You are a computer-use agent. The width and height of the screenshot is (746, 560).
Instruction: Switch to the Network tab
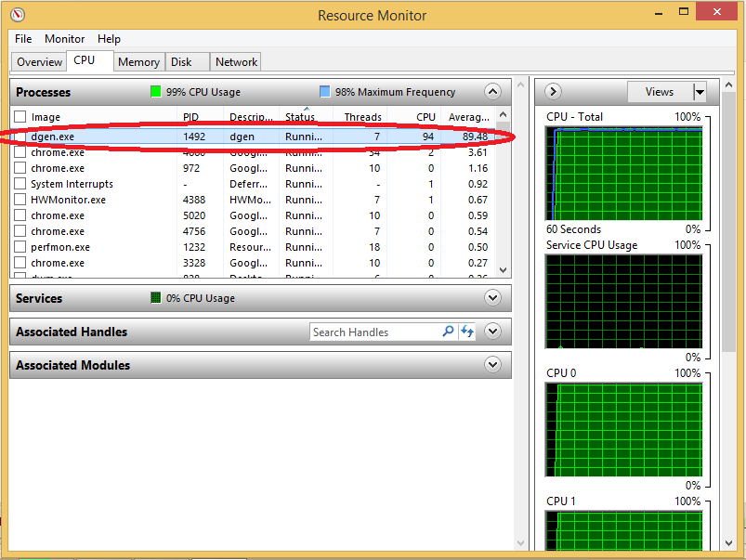236,62
